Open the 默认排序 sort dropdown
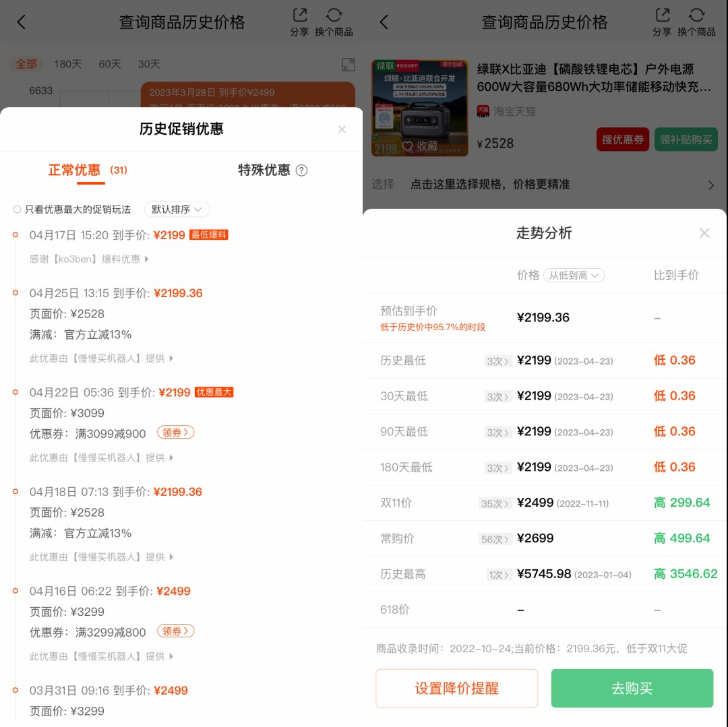This screenshot has width=728, height=727. (177, 210)
